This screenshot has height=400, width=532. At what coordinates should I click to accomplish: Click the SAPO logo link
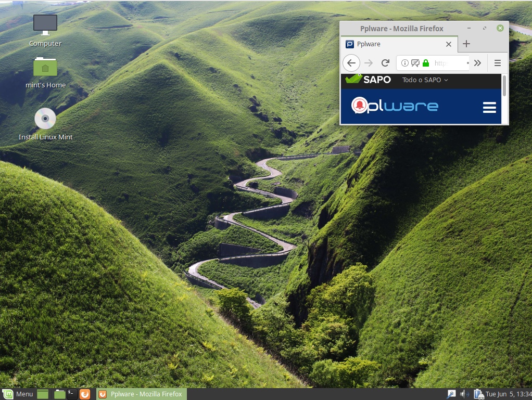point(368,80)
